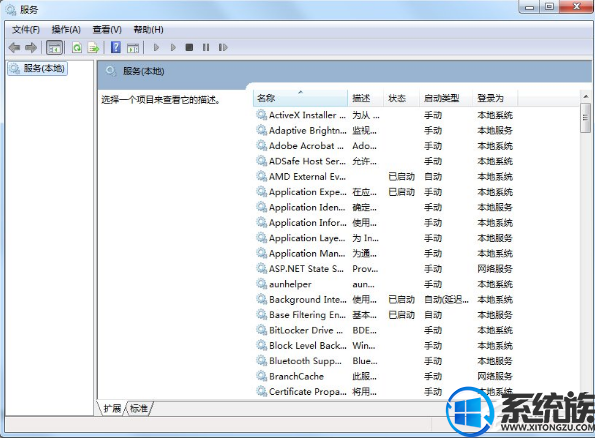Screen dimensions: 595x440
Task: Sort by the 状态 column header
Action: 402,98
